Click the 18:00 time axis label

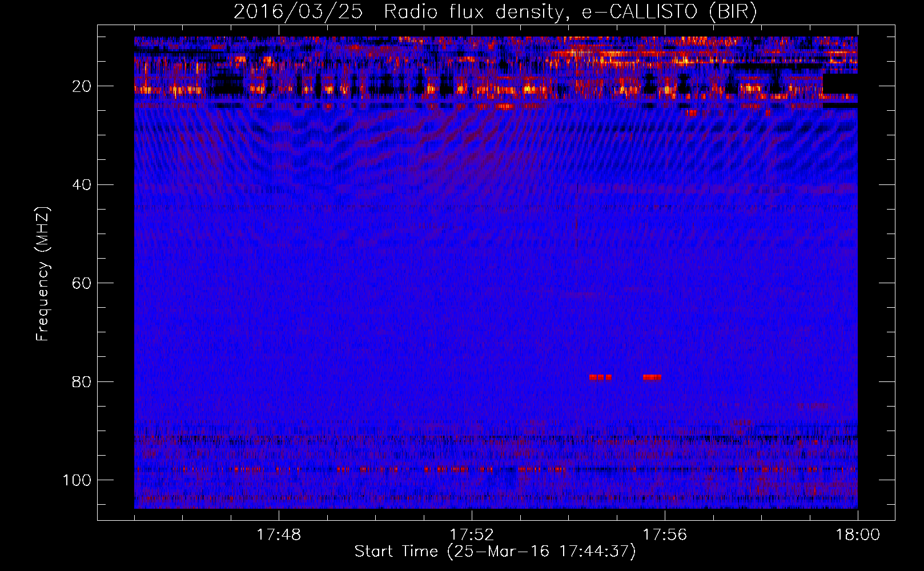(858, 535)
